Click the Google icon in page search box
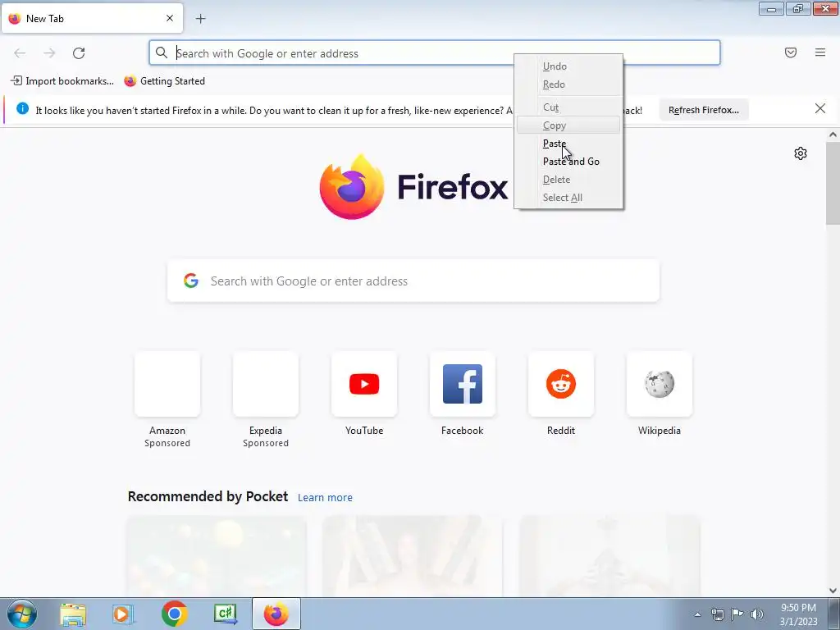 191,281
